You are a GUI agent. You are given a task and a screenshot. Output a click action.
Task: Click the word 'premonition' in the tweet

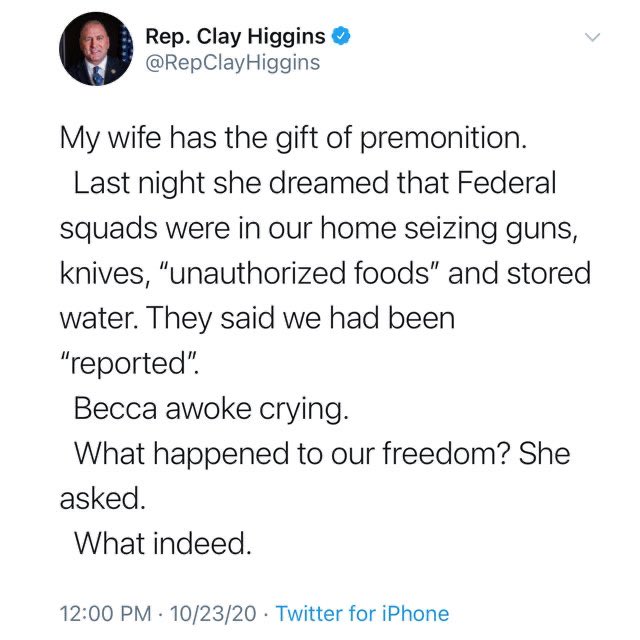[440, 138]
